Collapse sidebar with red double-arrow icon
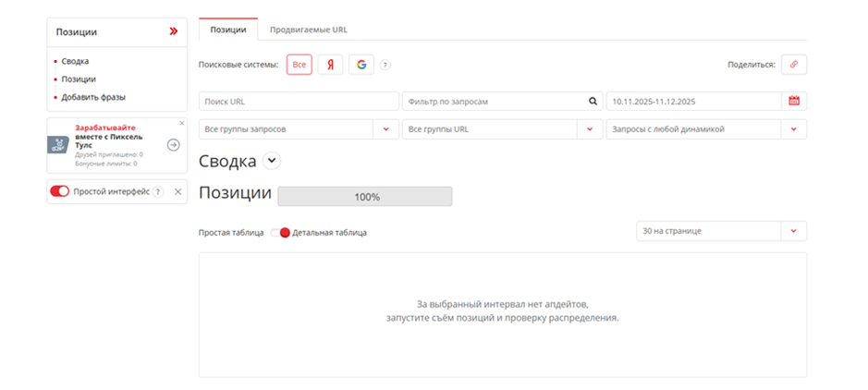 tap(173, 31)
